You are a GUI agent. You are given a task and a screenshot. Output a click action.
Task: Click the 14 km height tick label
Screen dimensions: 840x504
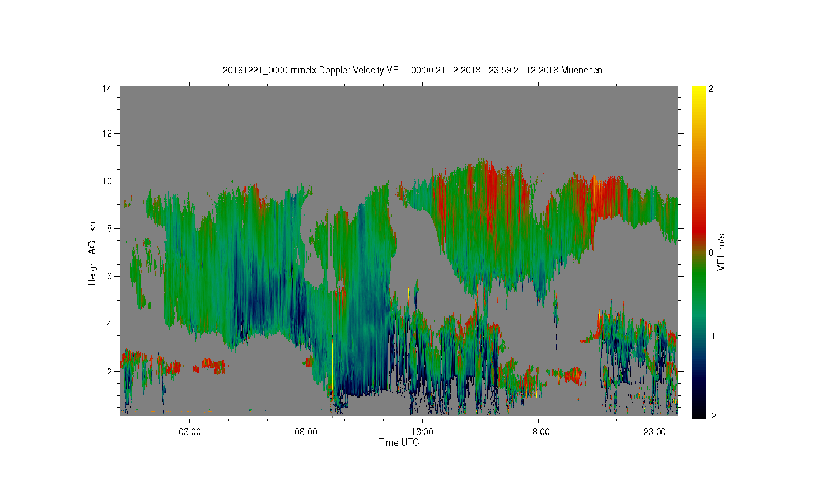(x=106, y=88)
